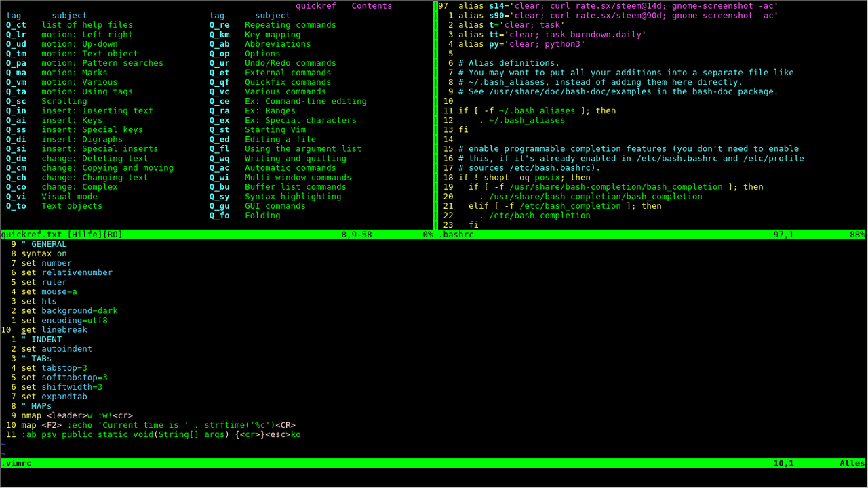Click the ':ab psv' abbreviation line
This screenshot has width=868, height=488.
tap(161, 434)
